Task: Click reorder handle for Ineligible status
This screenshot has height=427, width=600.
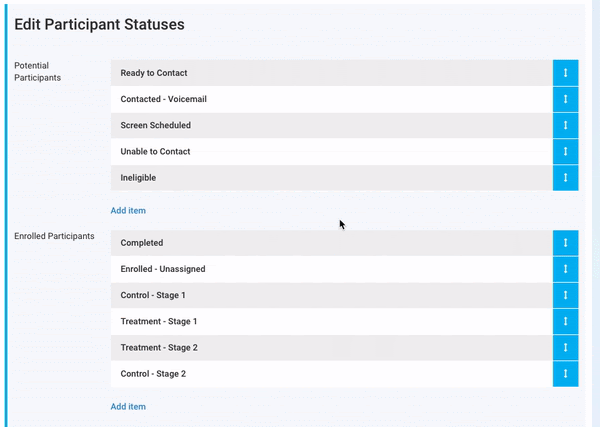Action: (565, 177)
